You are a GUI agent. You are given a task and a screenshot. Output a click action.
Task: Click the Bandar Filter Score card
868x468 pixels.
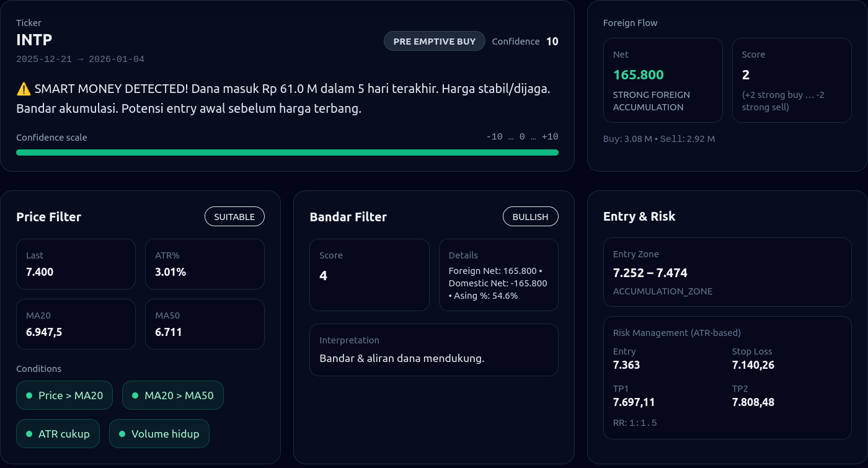369,275
